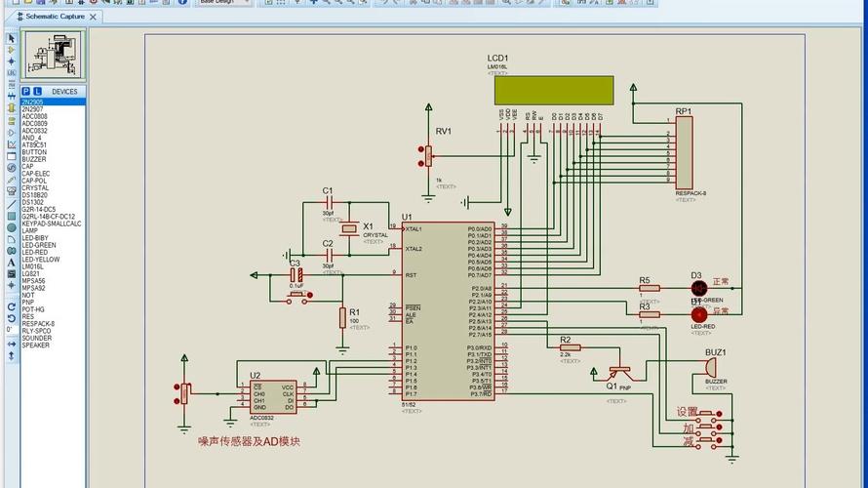This screenshot has width=868, height=488.
Task: Select the 2D marker mode tool
Action: [11, 286]
